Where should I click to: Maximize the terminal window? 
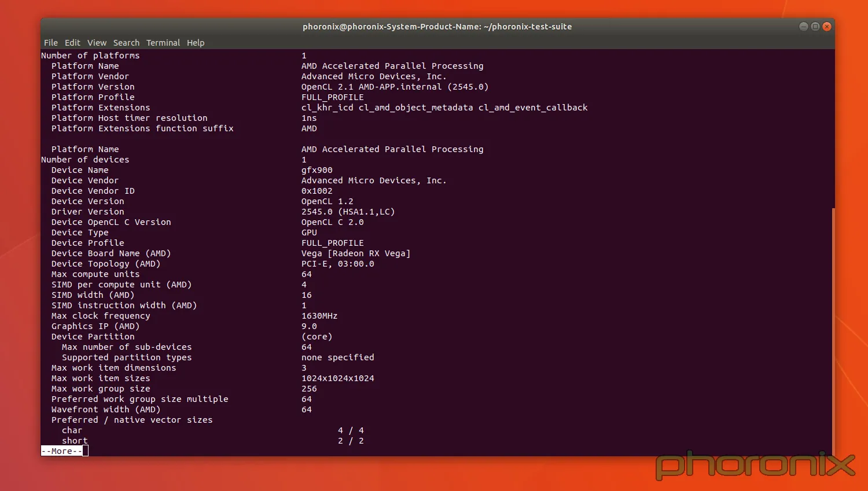(x=815, y=27)
